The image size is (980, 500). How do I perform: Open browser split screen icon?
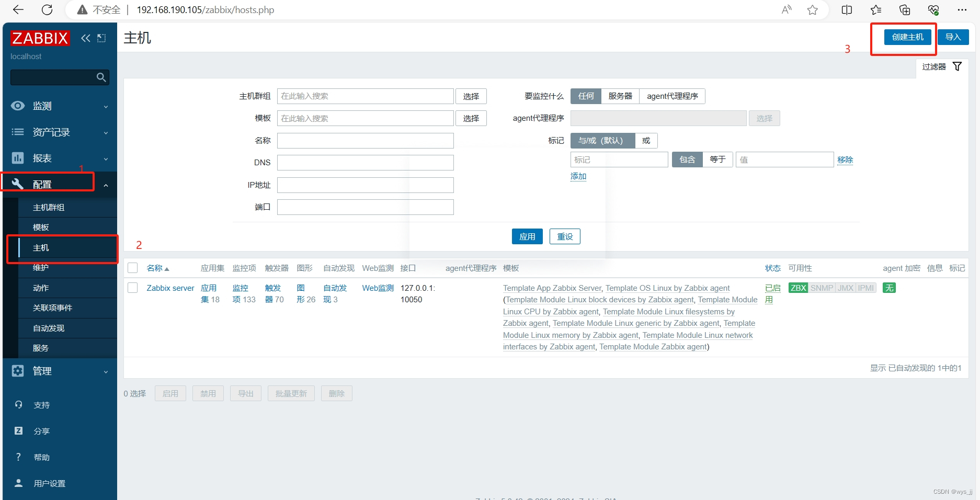(847, 9)
